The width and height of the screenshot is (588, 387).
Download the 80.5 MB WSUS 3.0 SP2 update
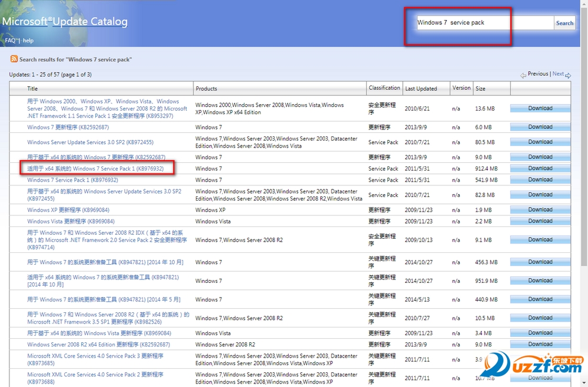(x=540, y=142)
